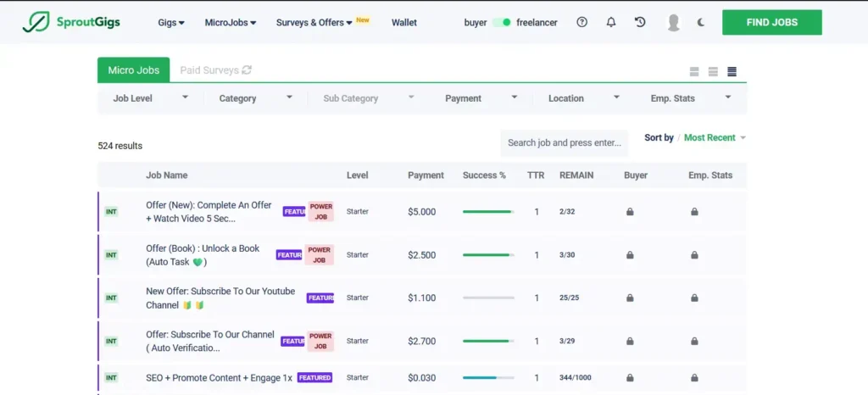Expand the Sub Category filter

[369, 98]
